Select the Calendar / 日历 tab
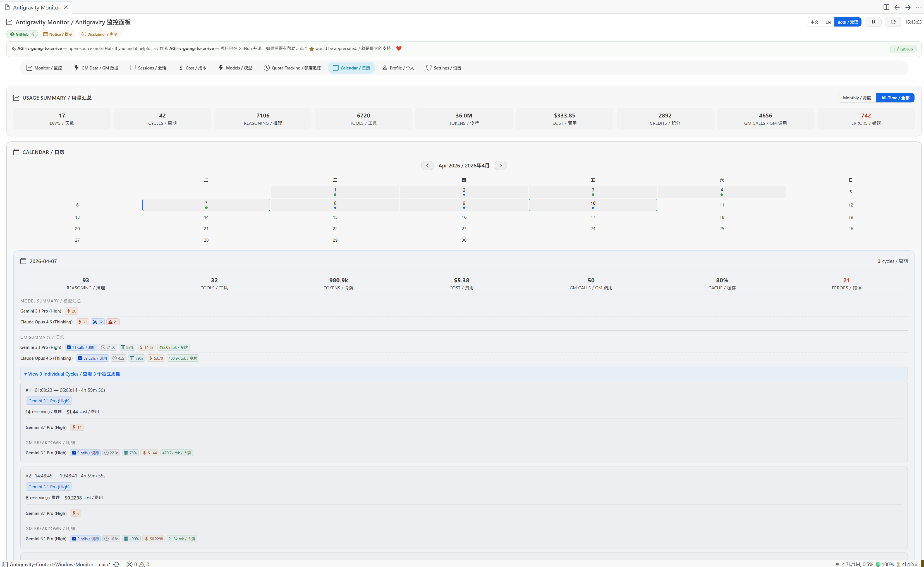 (351, 68)
